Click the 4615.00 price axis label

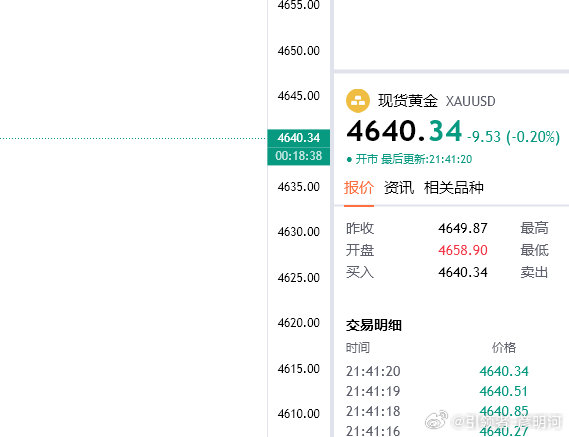point(299,369)
